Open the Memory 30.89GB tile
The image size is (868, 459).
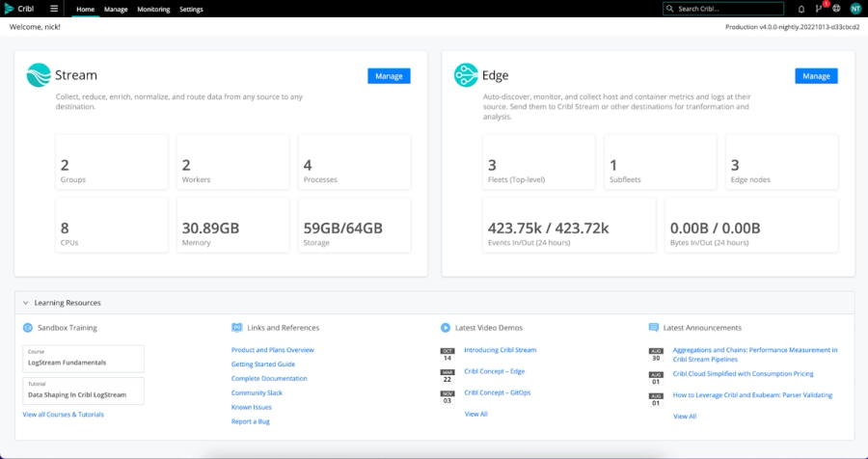[233, 226]
